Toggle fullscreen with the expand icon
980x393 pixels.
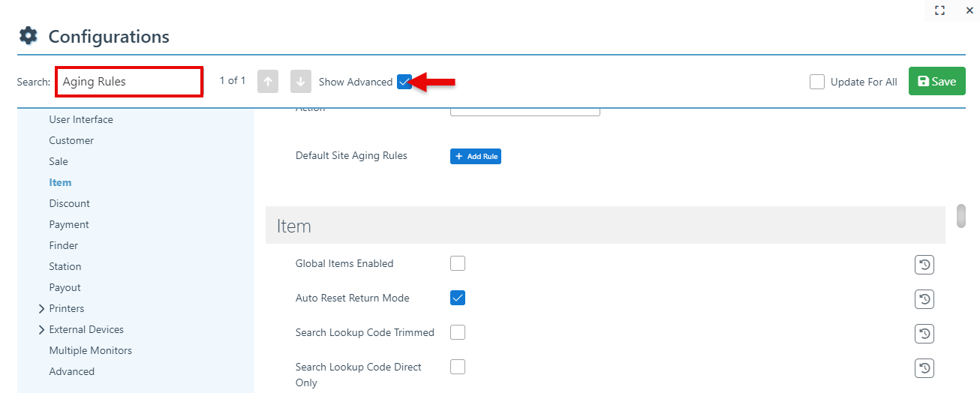click(939, 10)
